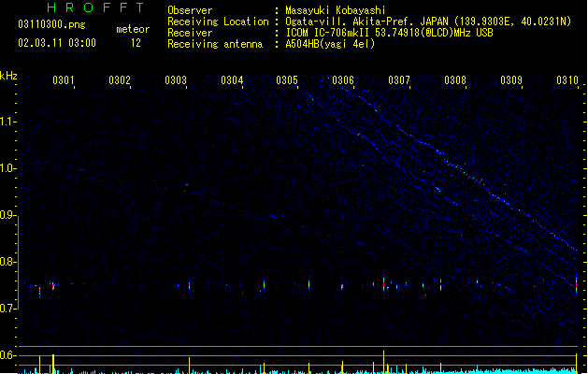Screen dimensions: 588x374
Task: Click the 0.8 kHz axis label
Action: coord(7,262)
